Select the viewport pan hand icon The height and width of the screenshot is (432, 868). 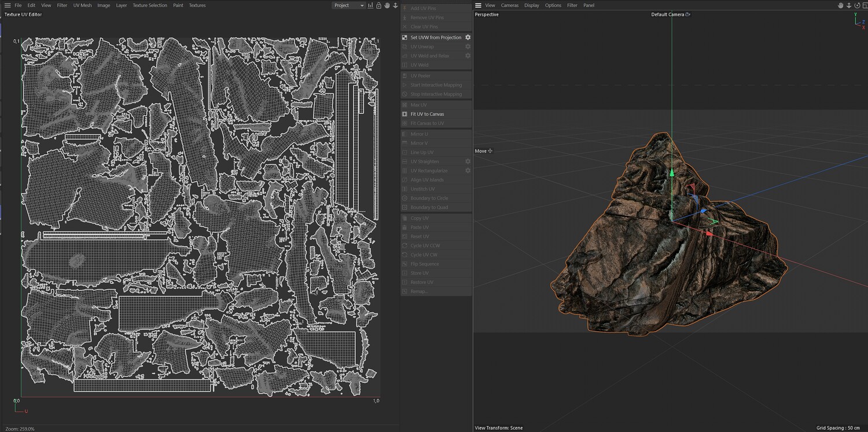[x=841, y=5]
